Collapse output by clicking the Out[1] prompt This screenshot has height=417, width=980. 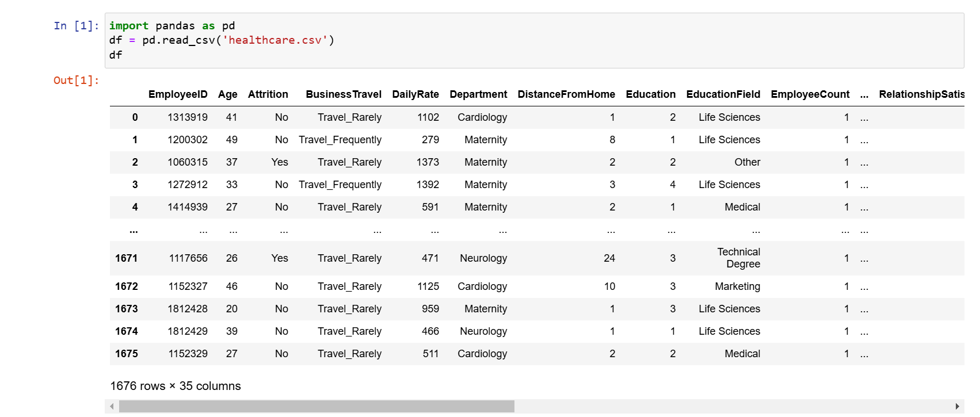pos(76,81)
